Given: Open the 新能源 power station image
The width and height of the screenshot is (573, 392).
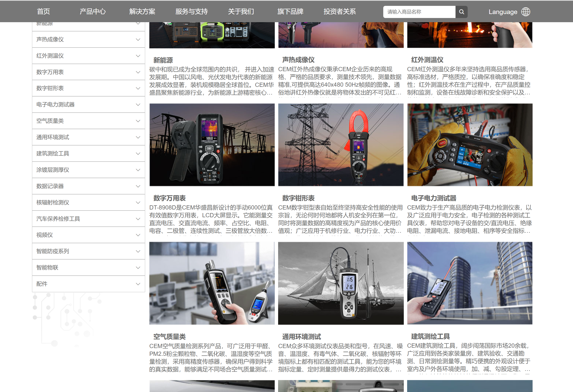Looking at the screenshot, I should click(x=212, y=35).
